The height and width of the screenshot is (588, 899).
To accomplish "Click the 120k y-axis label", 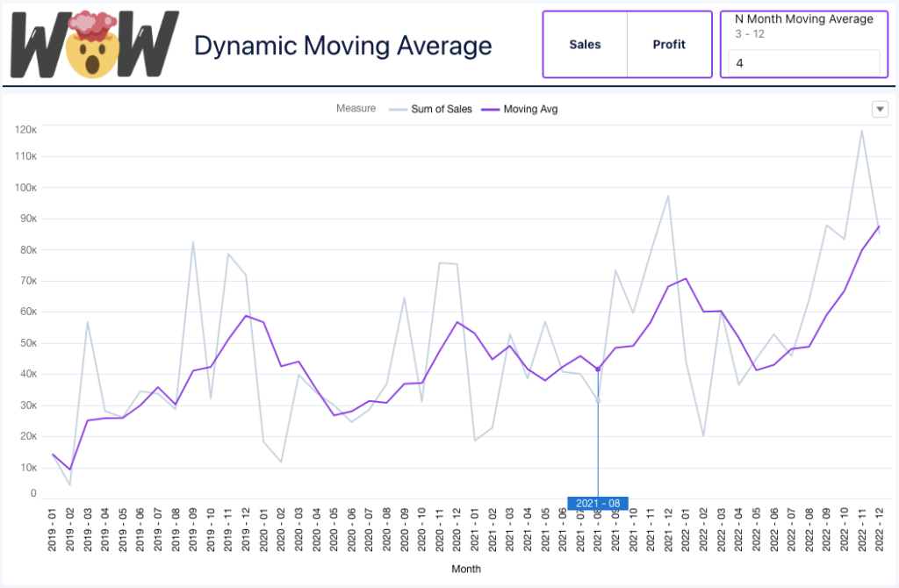I will click(25, 129).
